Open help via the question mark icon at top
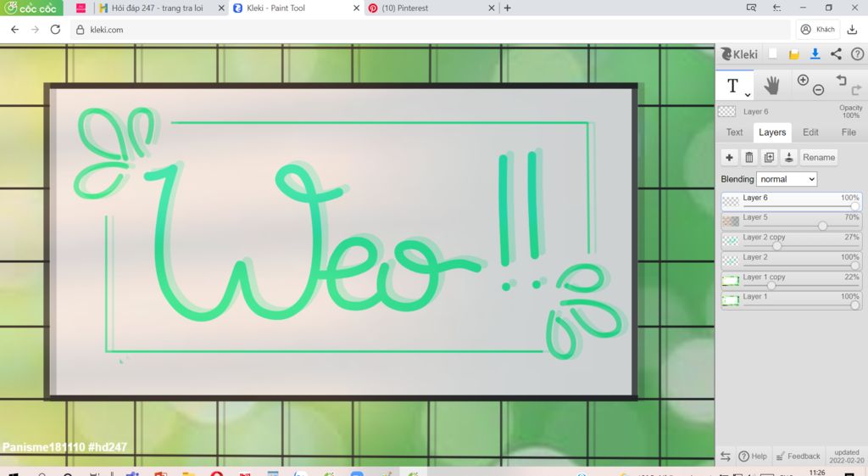The width and height of the screenshot is (868, 476). (x=857, y=53)
